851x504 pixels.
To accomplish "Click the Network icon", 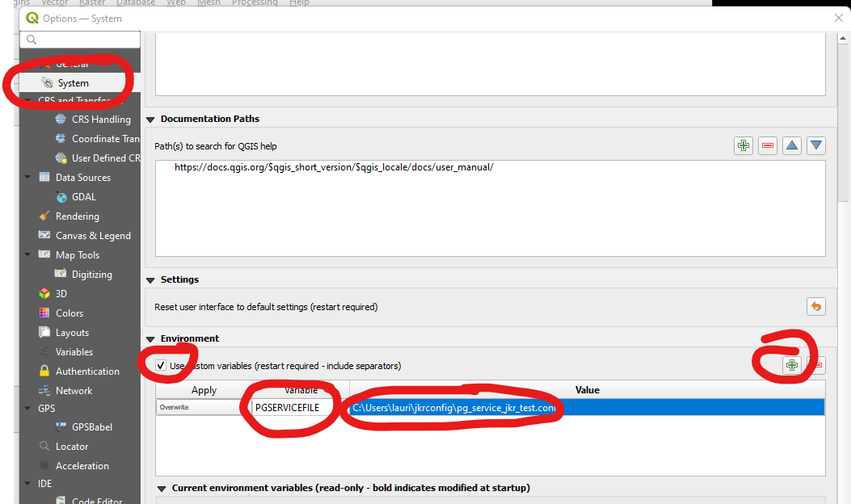I will [x=44, y=391].
